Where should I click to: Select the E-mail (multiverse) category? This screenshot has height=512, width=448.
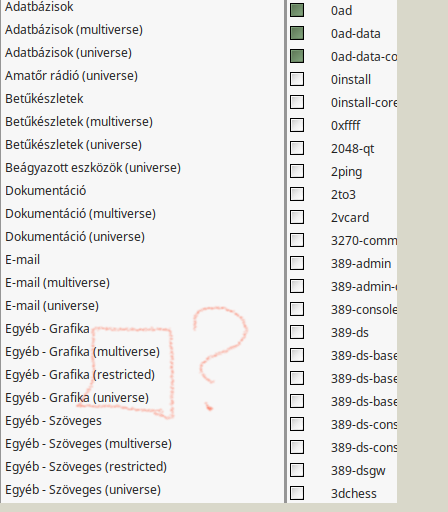[57, 283]
